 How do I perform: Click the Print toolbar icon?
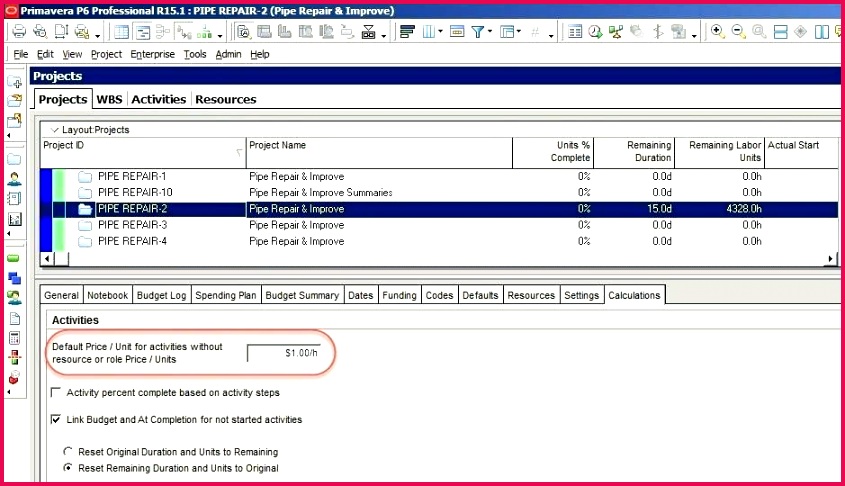[19, 32]
